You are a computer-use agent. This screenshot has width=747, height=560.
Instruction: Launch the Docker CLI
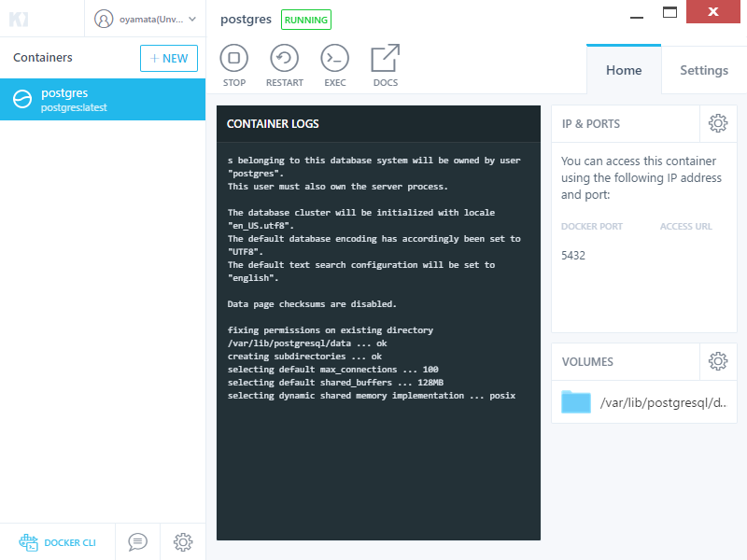tap(58, 542)
